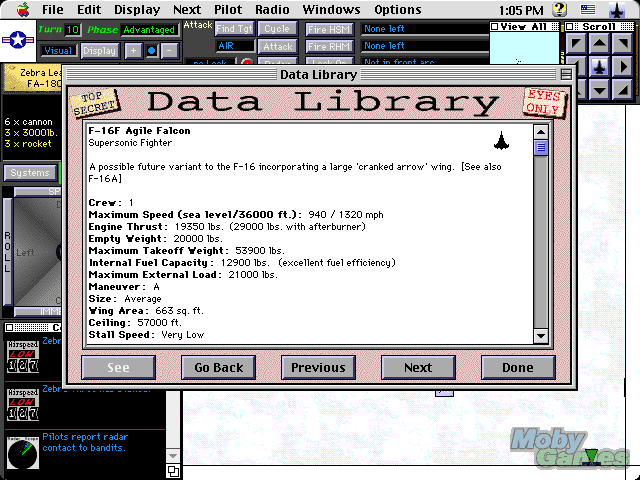The width and height of the screenshot is (640, 480).
Task: Click the USAF star roundel emblem
Action: pyautogui.click(x=18, y=40)
